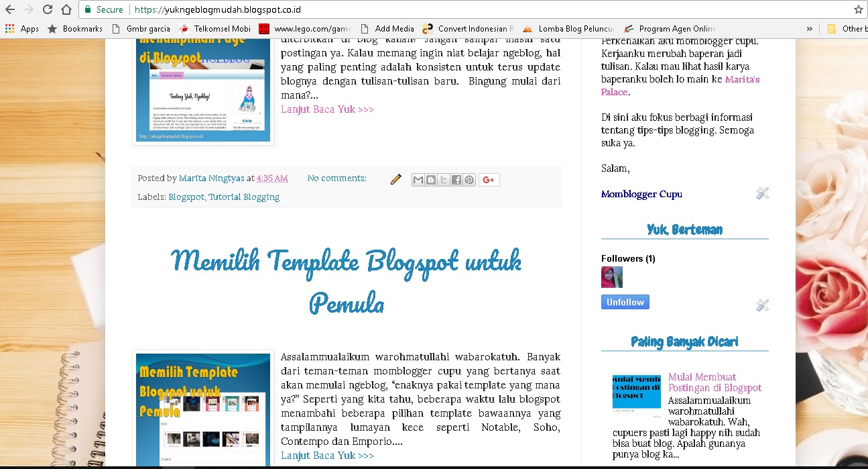
Task: Open the Blogspot label link
Action: tap(186, 197)
